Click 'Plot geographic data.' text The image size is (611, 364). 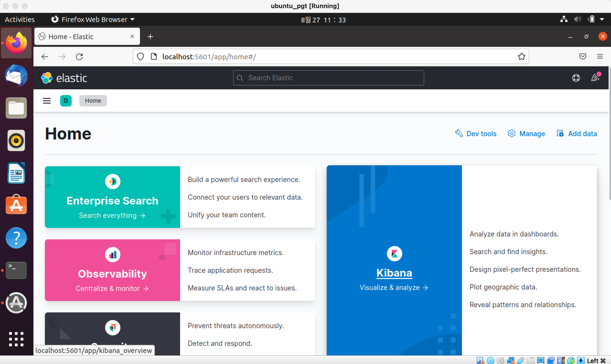(x=503, y=287)
